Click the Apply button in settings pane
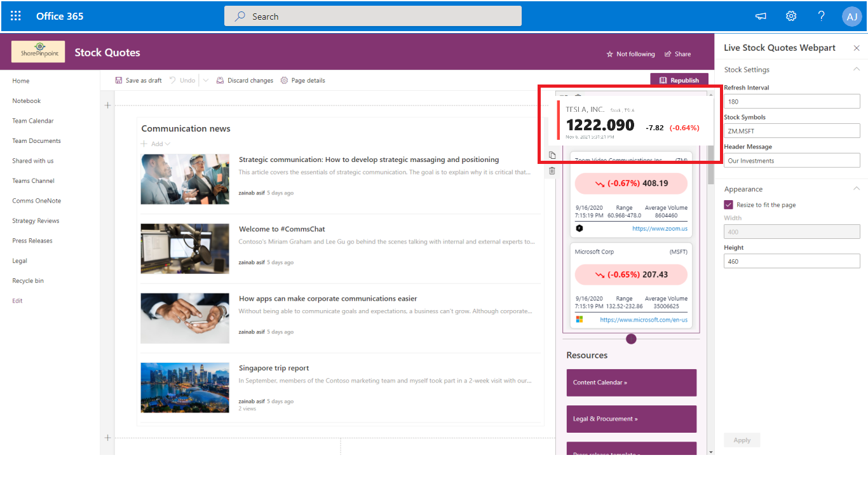This screenshot has width=868, height=488. pos(742,440)
